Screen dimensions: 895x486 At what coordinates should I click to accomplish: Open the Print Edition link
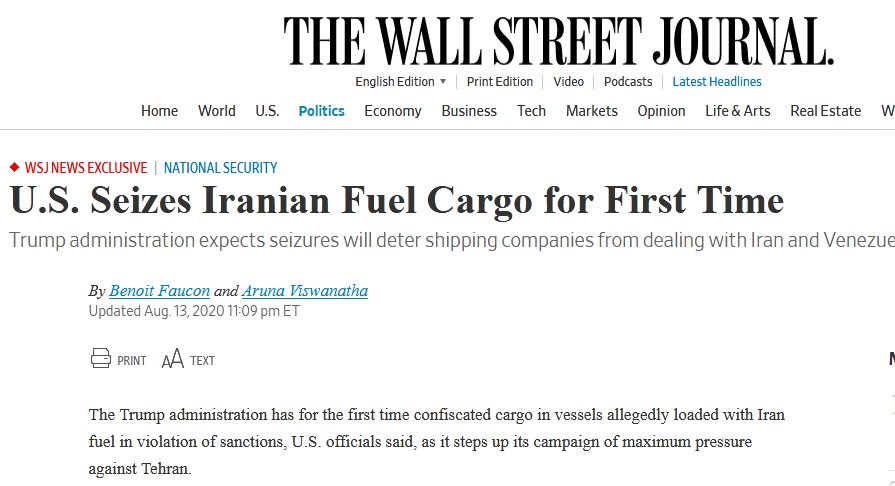499,82
